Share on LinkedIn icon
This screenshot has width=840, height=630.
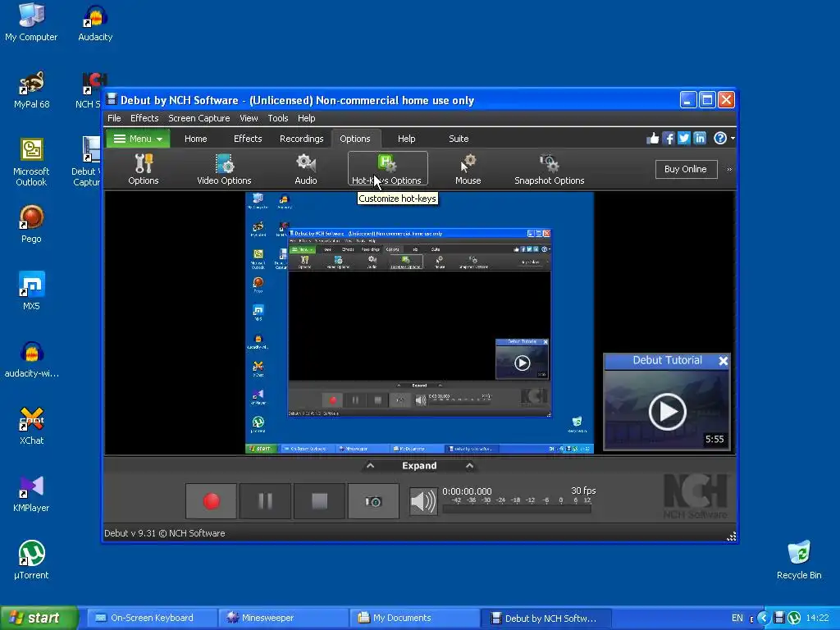(700, 138)
